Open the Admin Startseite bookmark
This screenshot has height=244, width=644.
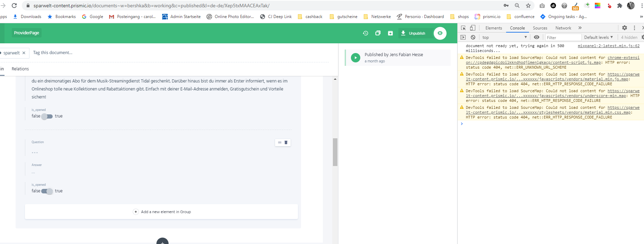click(x=181, y=17)
